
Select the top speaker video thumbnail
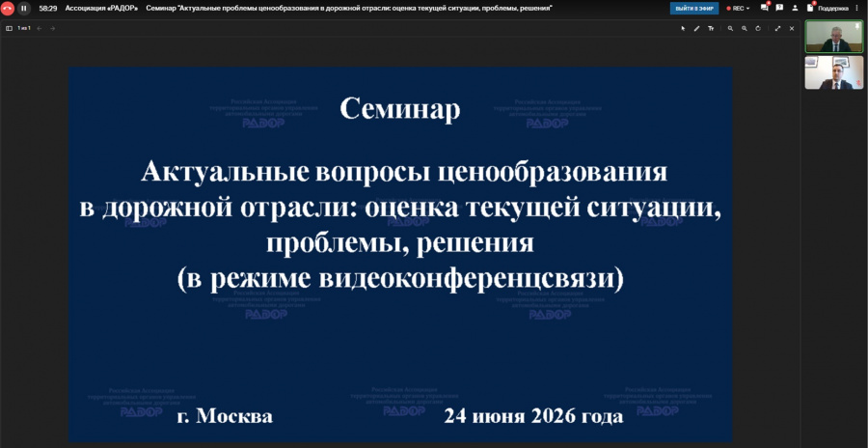pos(833,37)
